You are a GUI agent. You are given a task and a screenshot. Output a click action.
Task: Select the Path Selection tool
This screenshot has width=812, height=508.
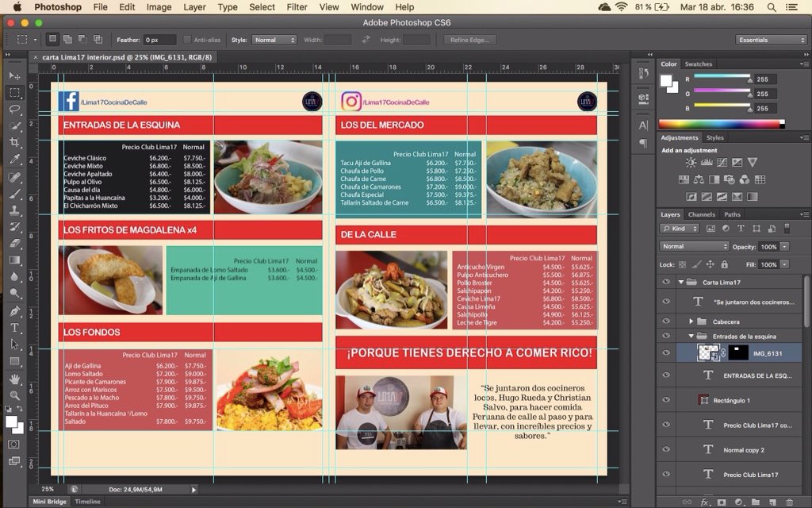(x=14, y=344)
